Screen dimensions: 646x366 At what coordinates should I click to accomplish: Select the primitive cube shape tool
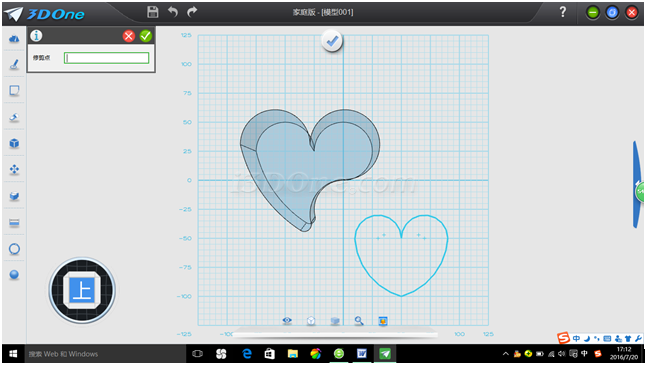point(14,143)
